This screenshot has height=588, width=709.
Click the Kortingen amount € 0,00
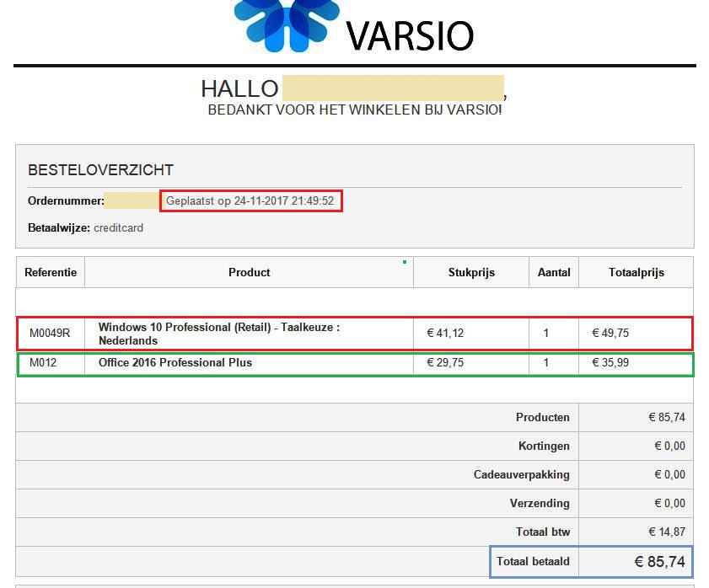pyautogui.click(x=670, y=446)
